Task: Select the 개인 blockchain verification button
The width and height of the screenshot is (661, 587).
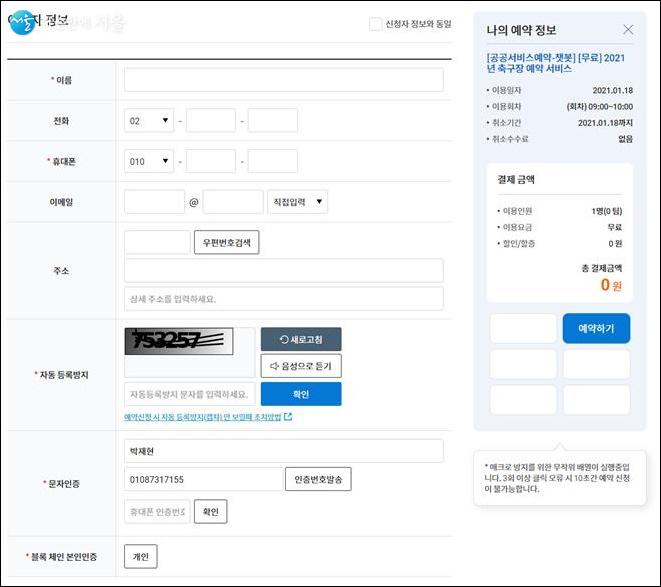Action: point(140,556)
